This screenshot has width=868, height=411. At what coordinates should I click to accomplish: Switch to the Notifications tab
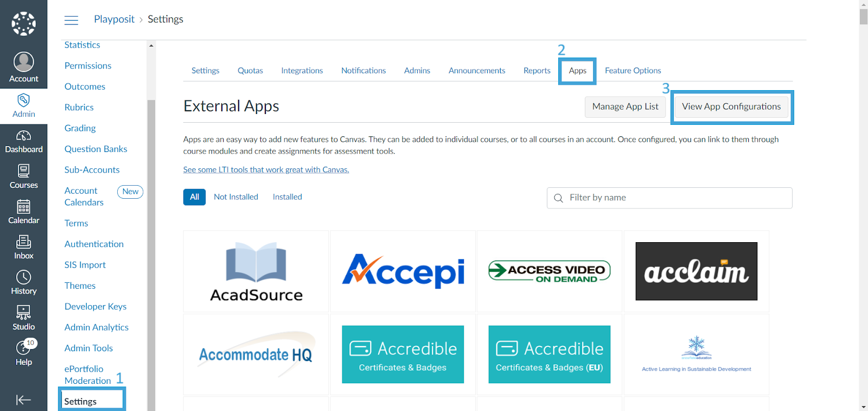pyautogui.click(x=363, y=71)
